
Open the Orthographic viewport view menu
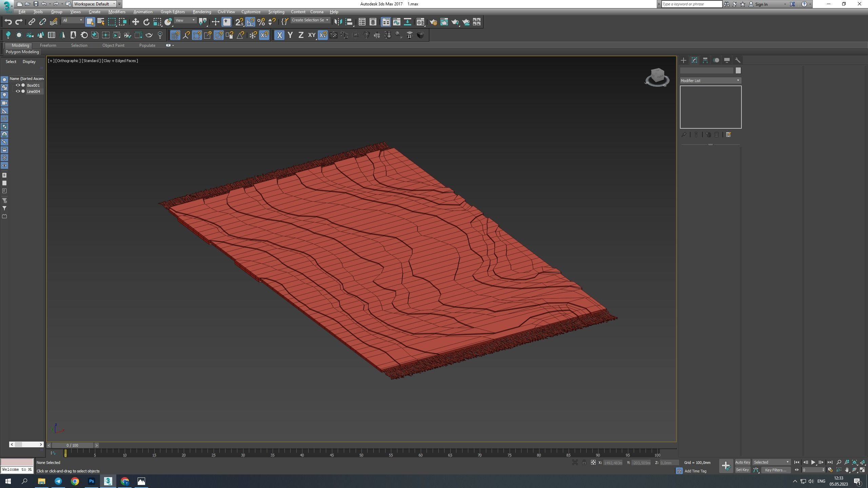coord(68,61)
